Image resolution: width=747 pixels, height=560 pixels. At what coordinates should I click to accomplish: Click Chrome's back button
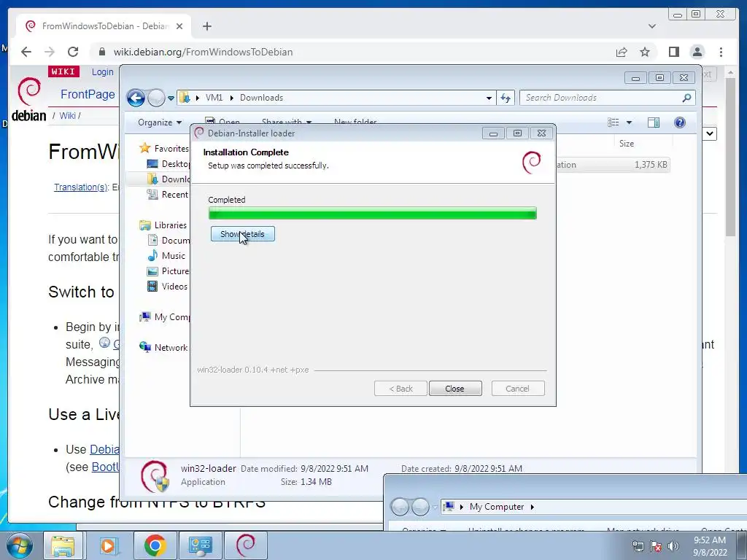[x=26, y=52]
